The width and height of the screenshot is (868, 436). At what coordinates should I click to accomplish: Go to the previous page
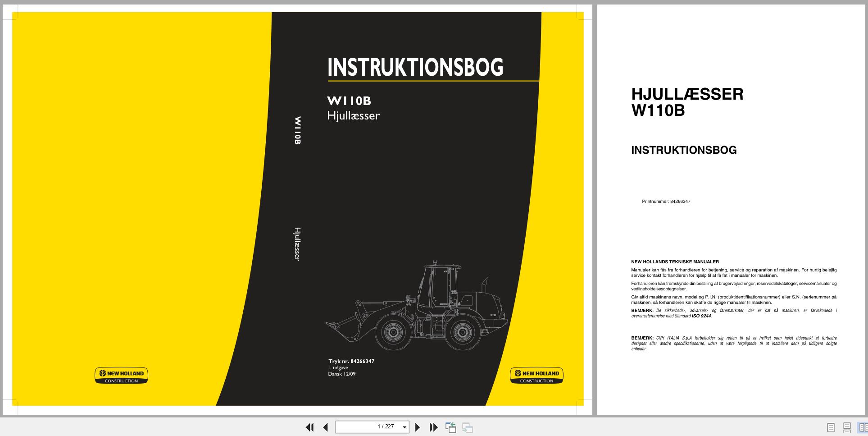[x=325, y=427]
